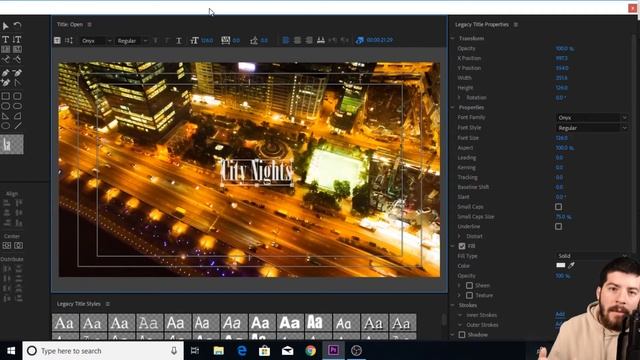
Task: Open Legacy Title Properties panel menu
Action: [x=516, y=25]
